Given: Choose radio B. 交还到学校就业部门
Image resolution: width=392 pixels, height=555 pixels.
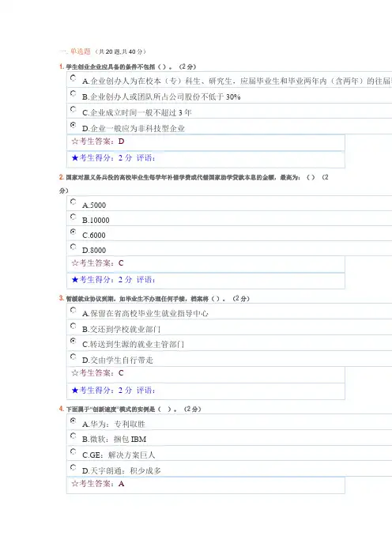Looking at the screenshot, I should point(73,325).
